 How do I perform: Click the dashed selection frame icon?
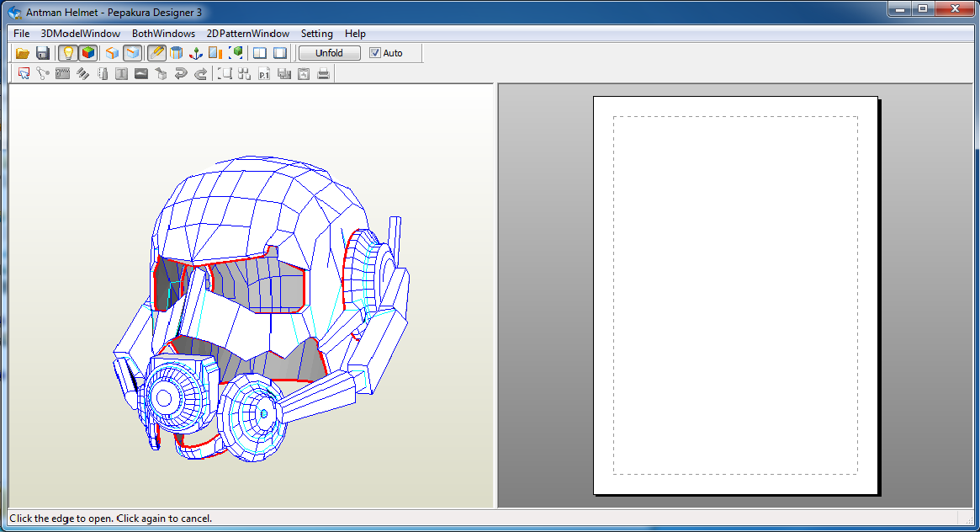coord(225,74)
